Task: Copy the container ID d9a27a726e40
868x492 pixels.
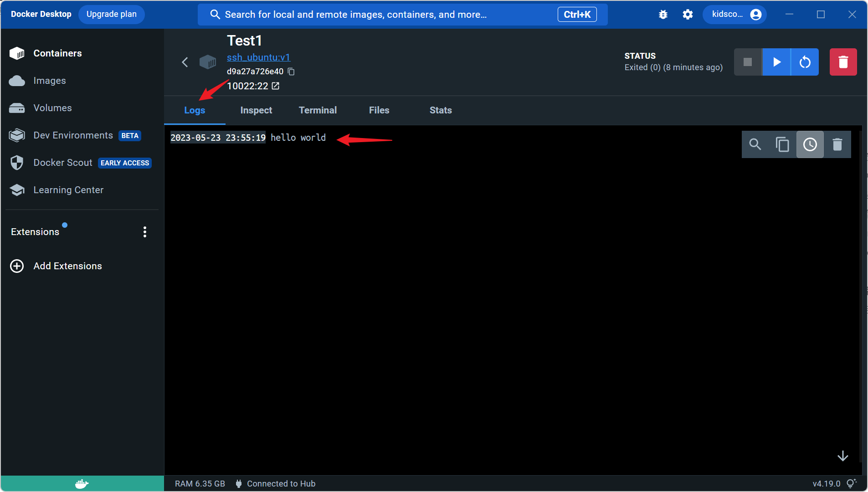Action: tap(291, 72)
